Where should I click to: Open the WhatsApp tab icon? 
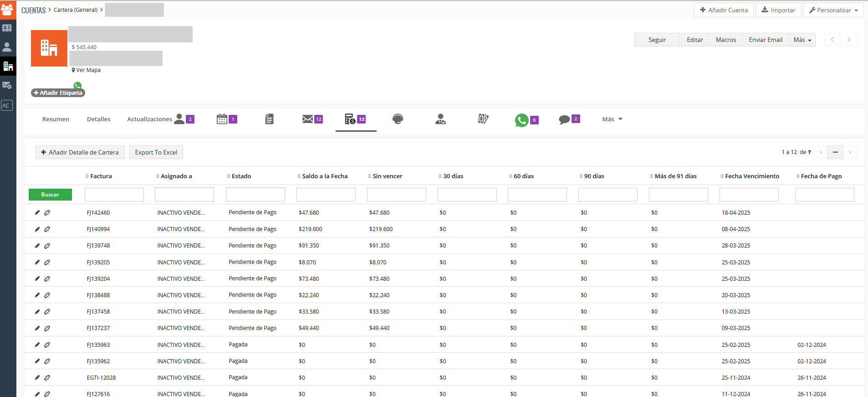point(522,120)
